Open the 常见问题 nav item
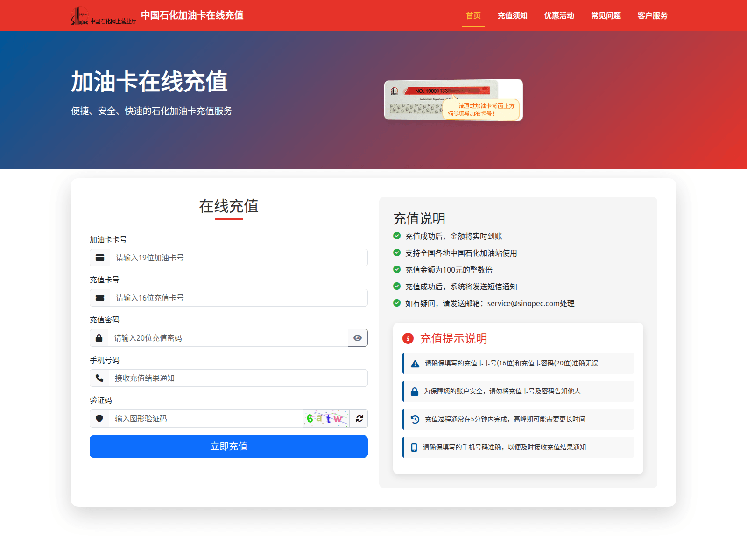The width and height of the screenshot is (747, 560). (x=606, y=15)
